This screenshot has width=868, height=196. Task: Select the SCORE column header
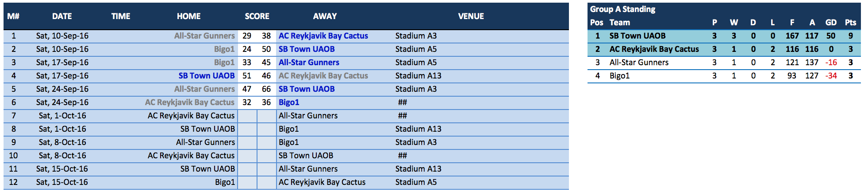click(x=257, y=16)
